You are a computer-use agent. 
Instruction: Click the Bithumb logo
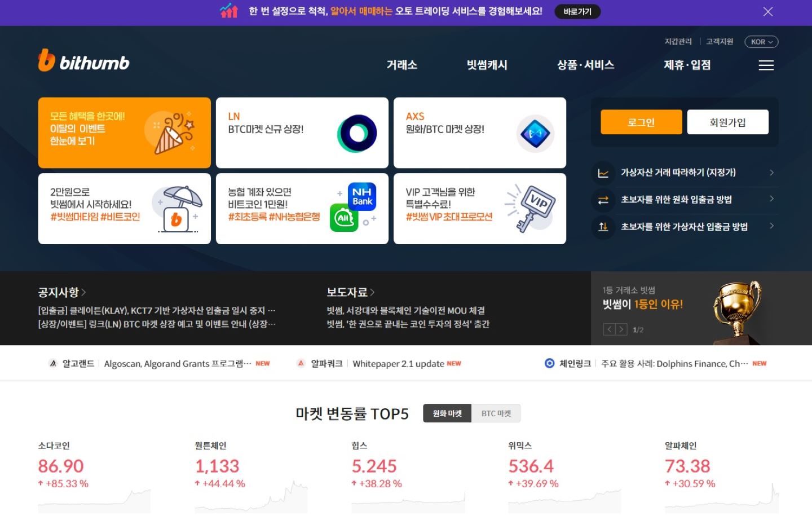(83, 62)
